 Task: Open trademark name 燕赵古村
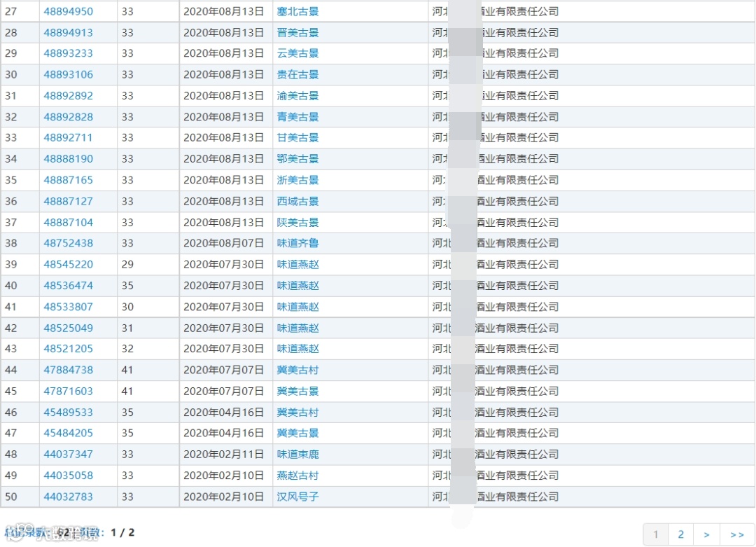(x=297, y=476)
